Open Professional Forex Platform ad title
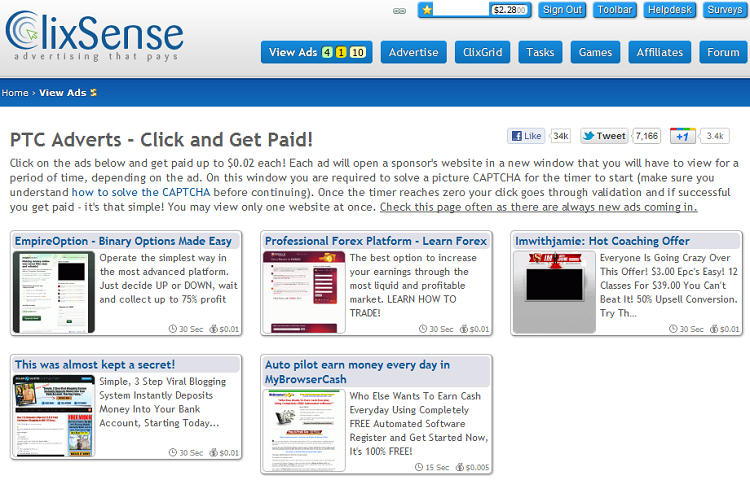This screenshot has height=480, width=750. 375,241
